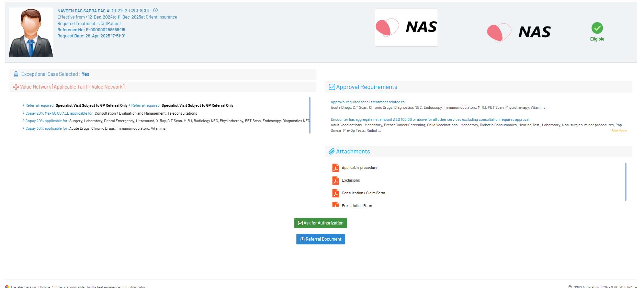Click Required Treatment is OutPatient text

pos(89,24)
